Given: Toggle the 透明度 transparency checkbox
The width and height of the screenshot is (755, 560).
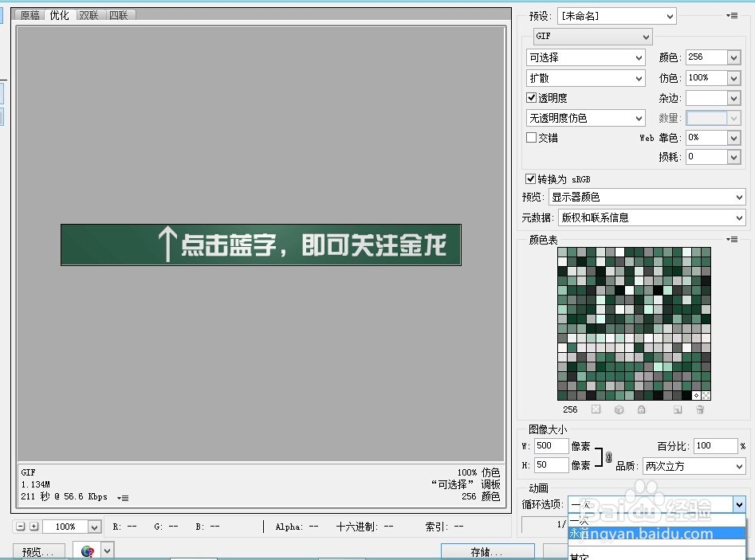Looking at the screenshot, I should [532, 98].
